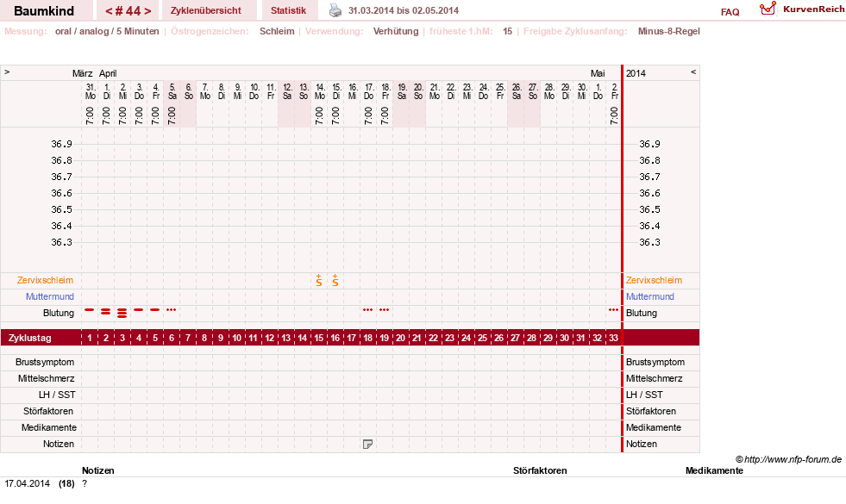846x504 pixels.
Task: Click measurement setting oral / analog / 5 Minuten
Action: 107,31
